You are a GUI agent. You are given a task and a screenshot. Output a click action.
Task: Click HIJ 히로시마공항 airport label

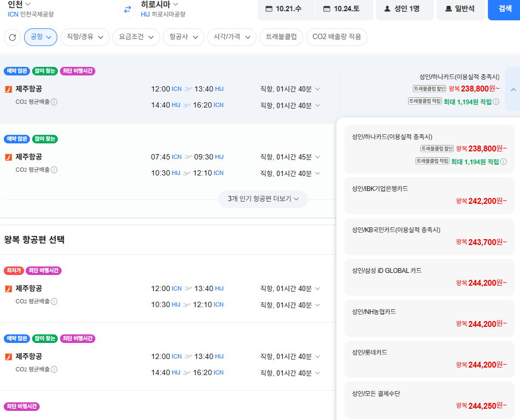click(x=163, y=14)
